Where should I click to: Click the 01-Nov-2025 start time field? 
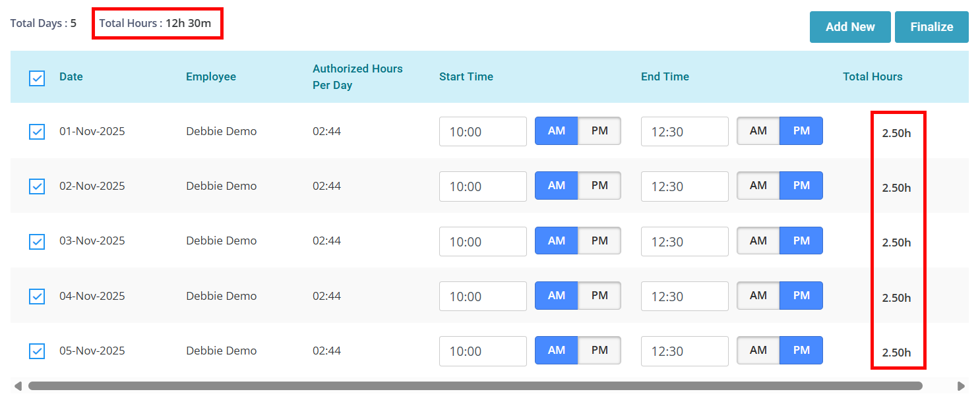click(x=483, y=132)
